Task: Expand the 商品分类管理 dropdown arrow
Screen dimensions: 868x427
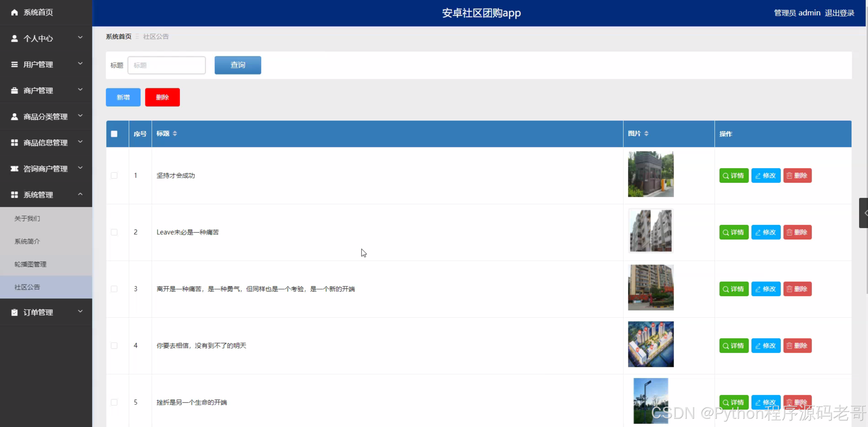Action: 80,116
